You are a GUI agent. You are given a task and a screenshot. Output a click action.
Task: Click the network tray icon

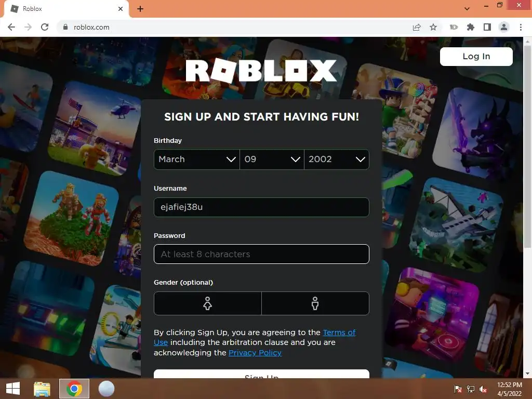pyautogui.click(x=471, y=389)
